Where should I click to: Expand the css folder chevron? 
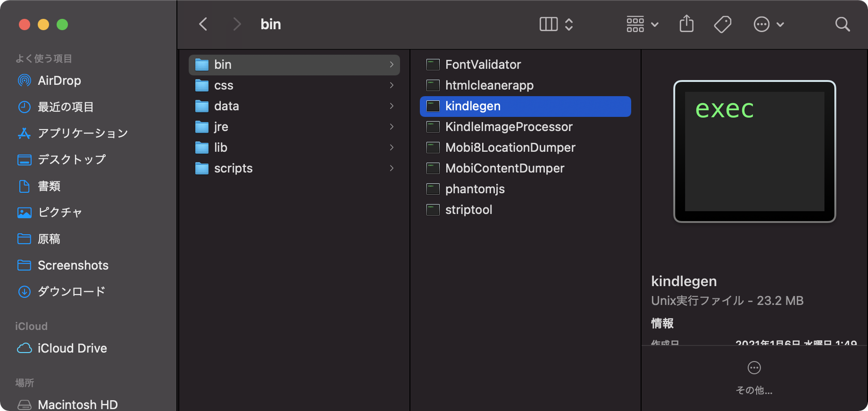(392, 85)
